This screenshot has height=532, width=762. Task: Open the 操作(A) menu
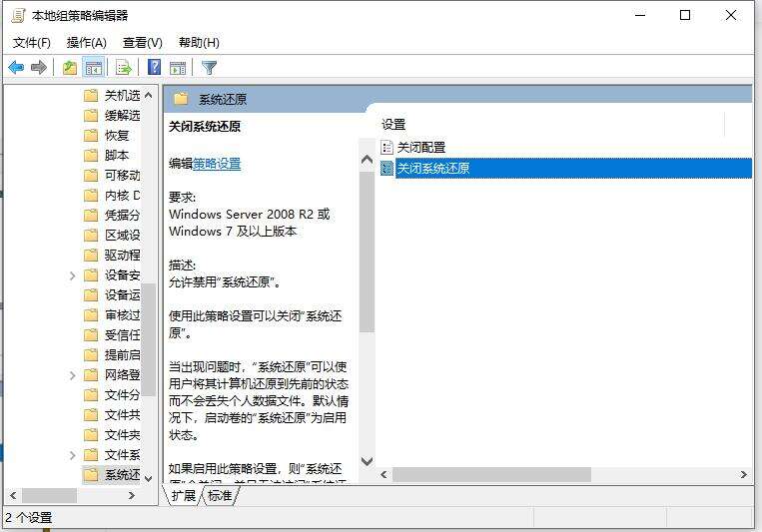[x=87, y=43]
